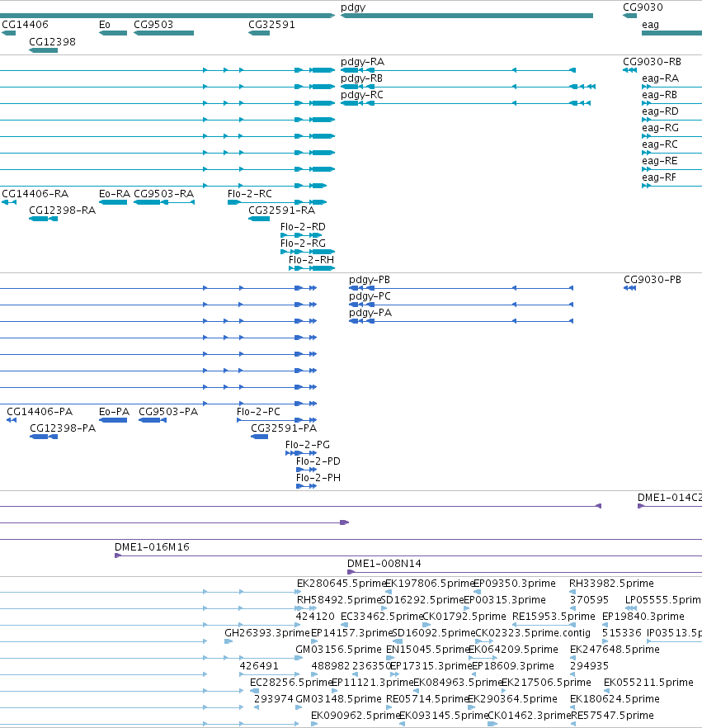Viewport: 702px width, 728px height.
Task: Click EST label 515336
Action: coord(622,633)
